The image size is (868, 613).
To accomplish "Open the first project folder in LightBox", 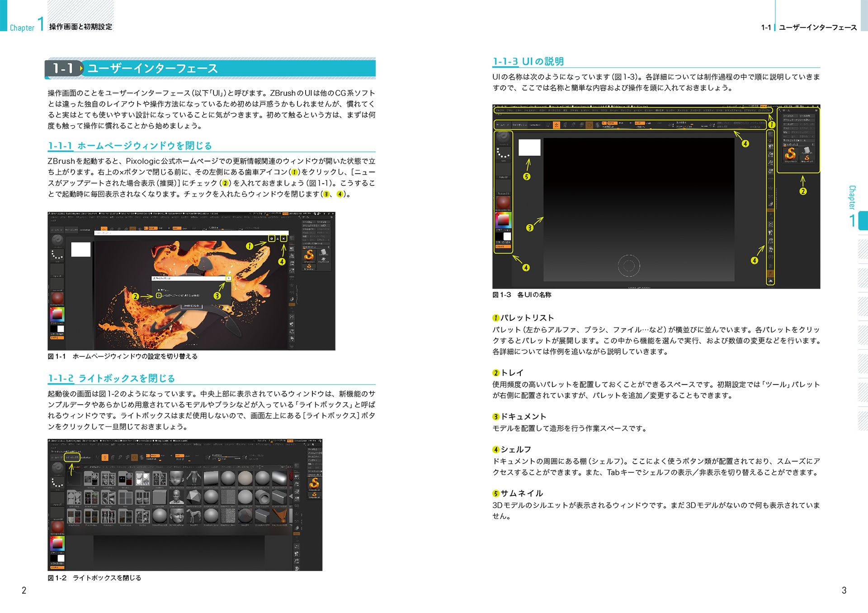I will (x=92, y=479).
